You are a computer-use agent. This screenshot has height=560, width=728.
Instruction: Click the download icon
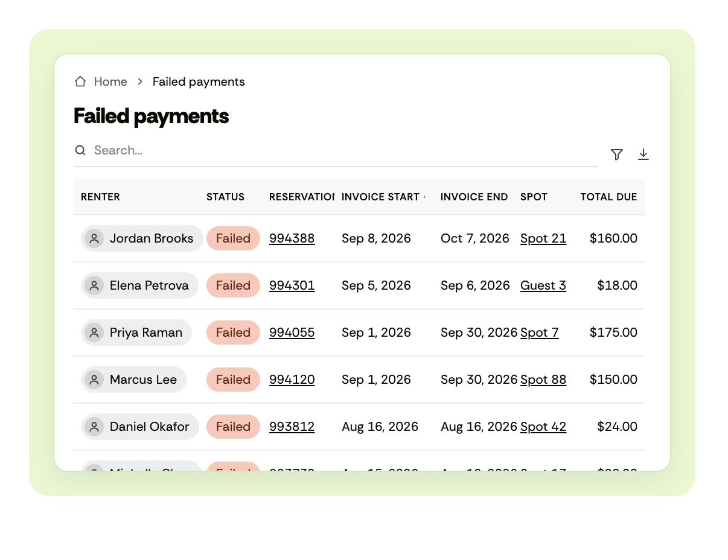point(643,154)
